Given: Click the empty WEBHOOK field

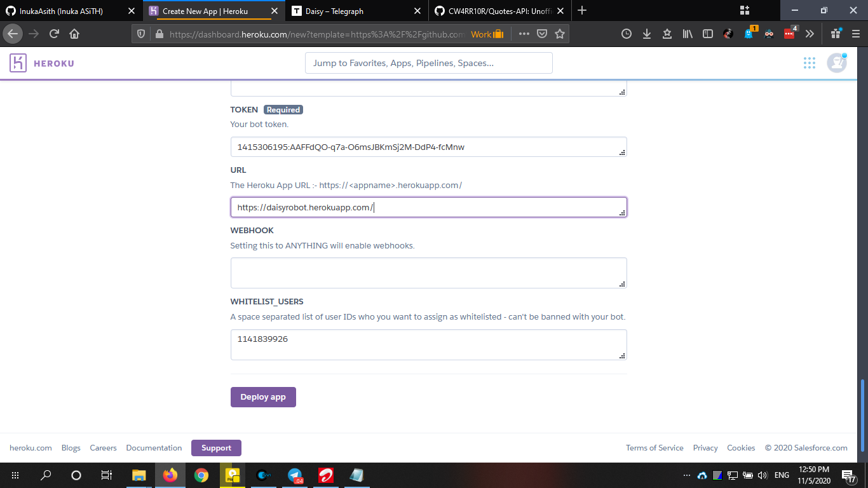Looking at the screenshot, I should (x=428, y=273).
